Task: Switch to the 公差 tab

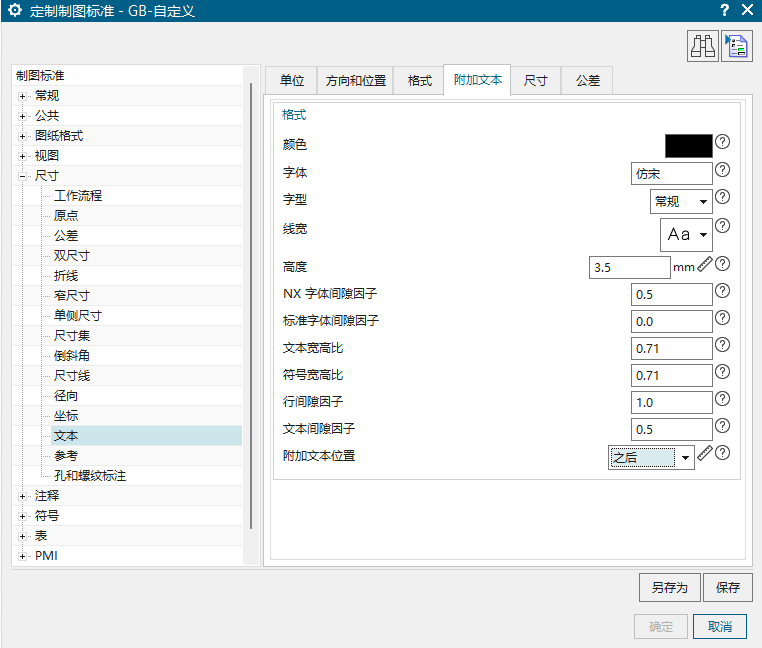Action: [x=587, y=81]
